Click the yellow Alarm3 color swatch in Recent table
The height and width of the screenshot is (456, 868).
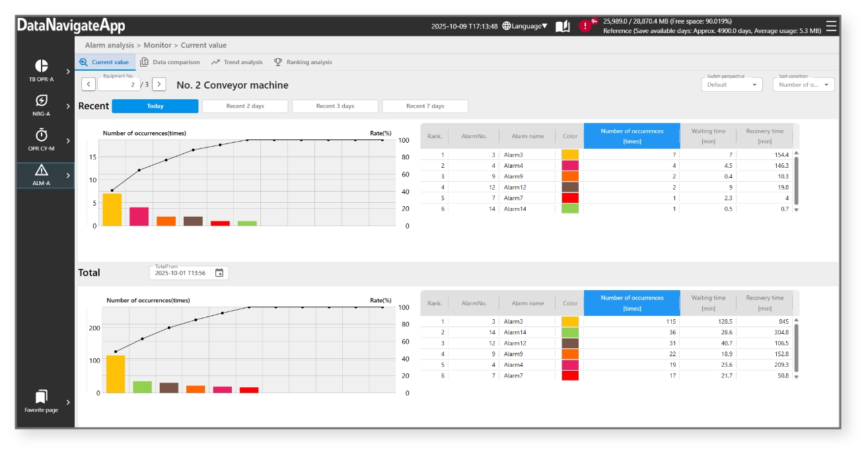click(x=569, y=155)
